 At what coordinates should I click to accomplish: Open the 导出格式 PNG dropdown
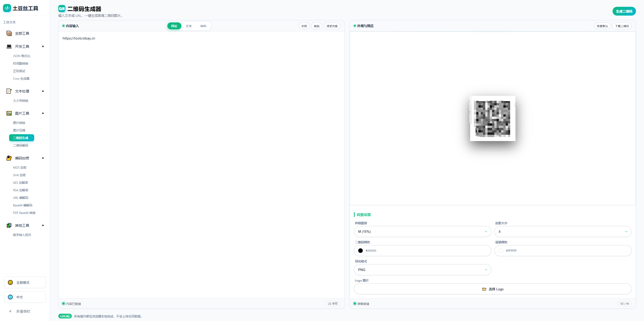tap(422, 270)
